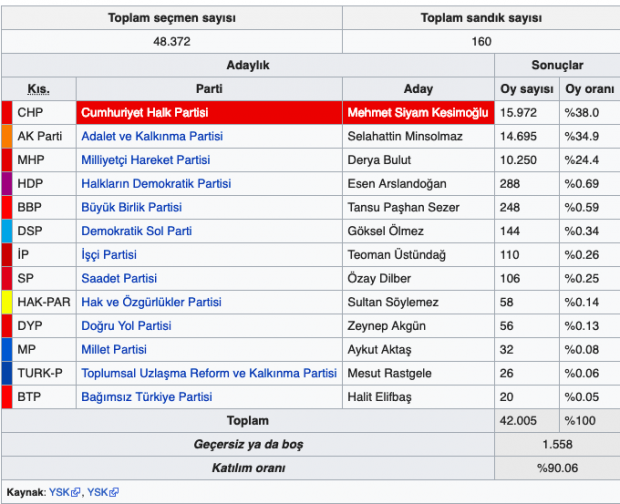Click the Geçersiz ya da boş label
This screenshot has height=504, width=620.
(x=248, y=445)
